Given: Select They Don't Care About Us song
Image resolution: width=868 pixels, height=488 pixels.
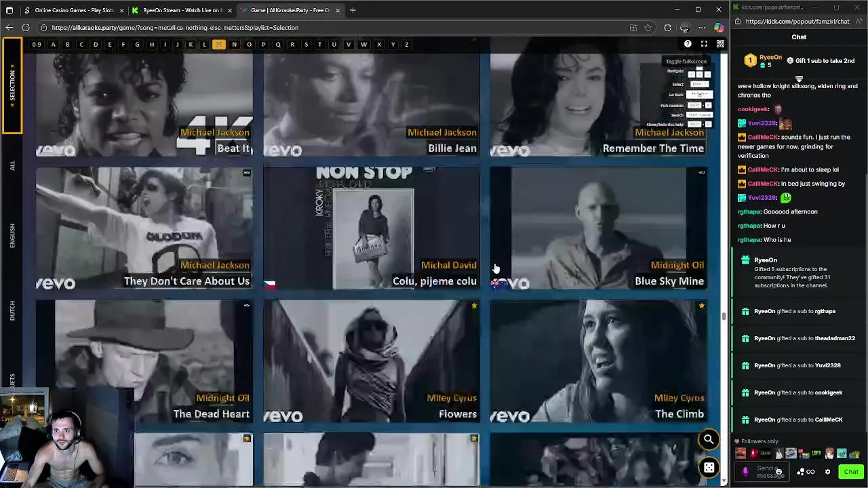Looking at the screenshot, I should [144, 228].
